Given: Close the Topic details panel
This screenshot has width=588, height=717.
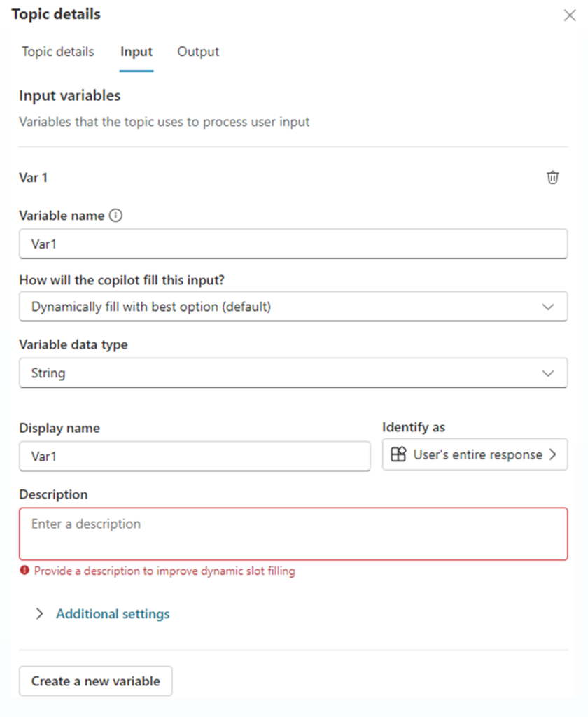Looking at the screenshot, I should (570, 15).
